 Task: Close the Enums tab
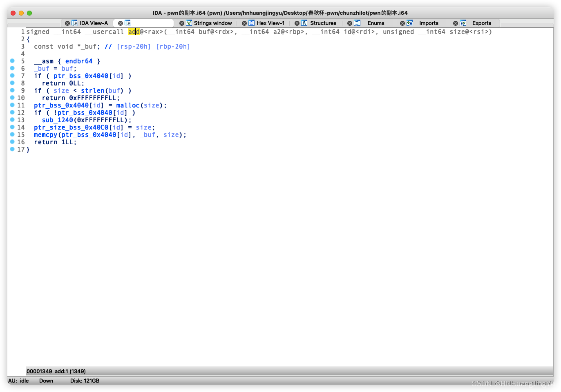350,23
